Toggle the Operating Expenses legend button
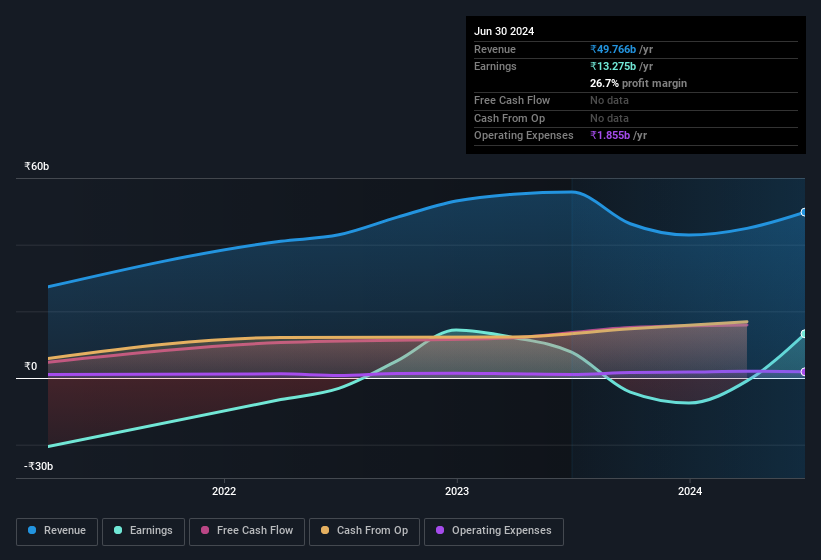821x560 pixels. (494, 531)
